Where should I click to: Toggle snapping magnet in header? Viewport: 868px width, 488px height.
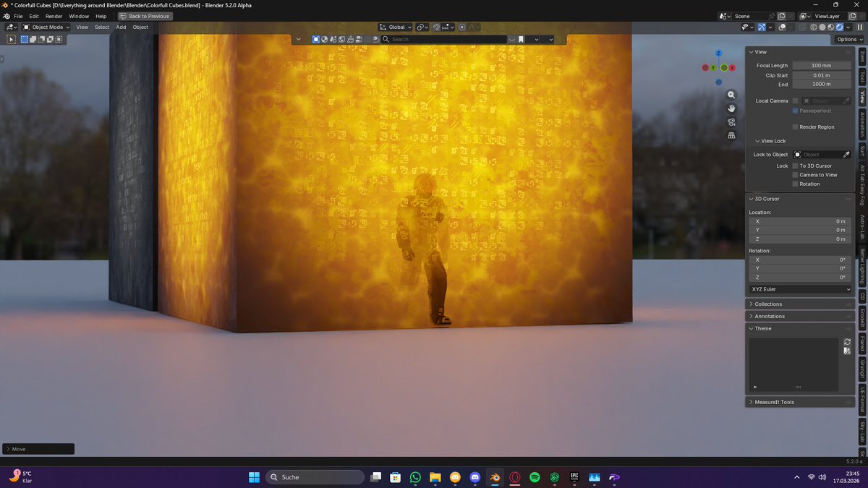click(437, 27)
